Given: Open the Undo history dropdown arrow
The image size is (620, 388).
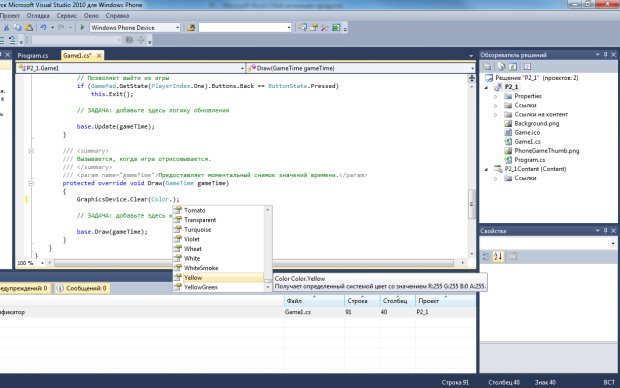Looking at the screenshot, I should [x=52, y=28].
